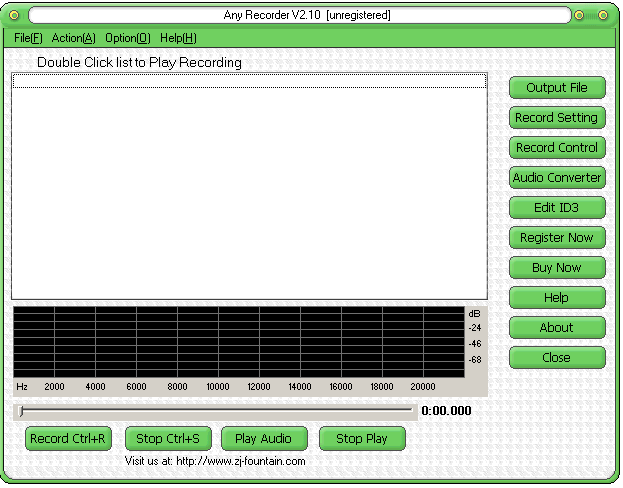The height and width of the screenshot is (488, 623).
Task: Select the first row in the recording list
Action: (x=249, y=81)
